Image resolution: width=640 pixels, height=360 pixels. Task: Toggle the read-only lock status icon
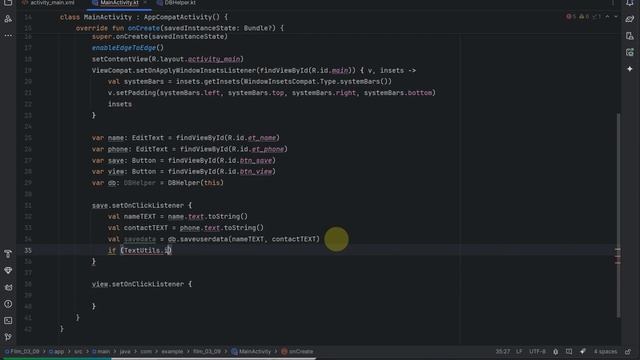628,351
